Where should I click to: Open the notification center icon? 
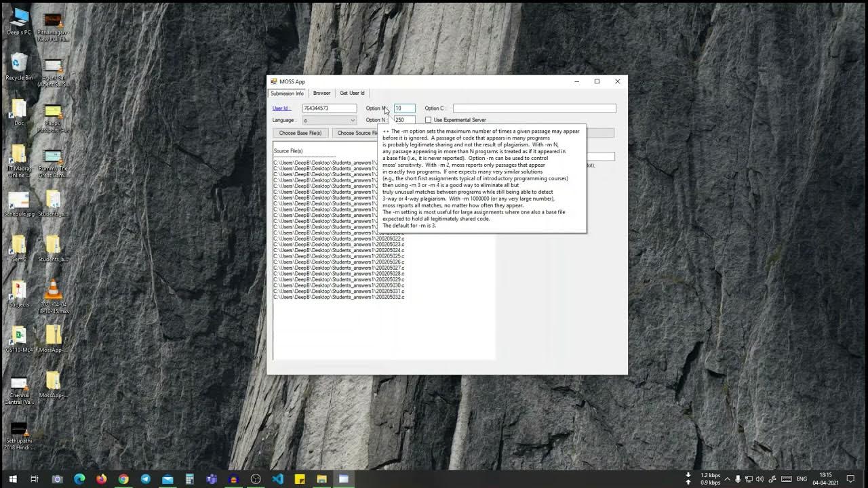pyautogui.click(x=850, y=479)
